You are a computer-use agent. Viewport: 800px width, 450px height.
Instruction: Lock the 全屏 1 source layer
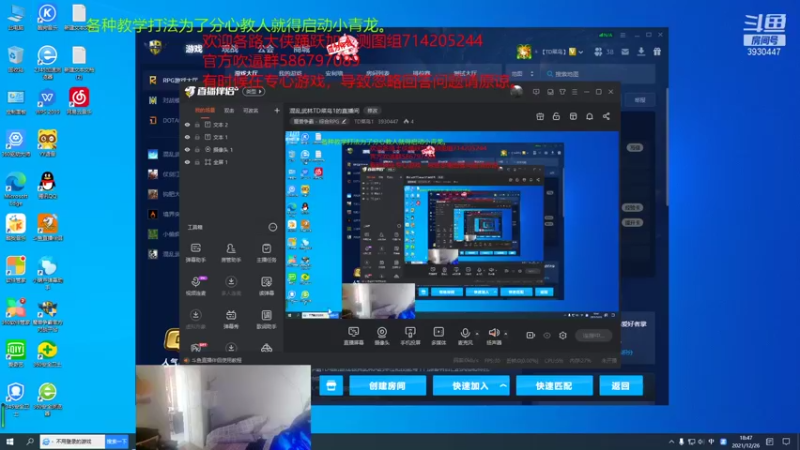[197, 162]
